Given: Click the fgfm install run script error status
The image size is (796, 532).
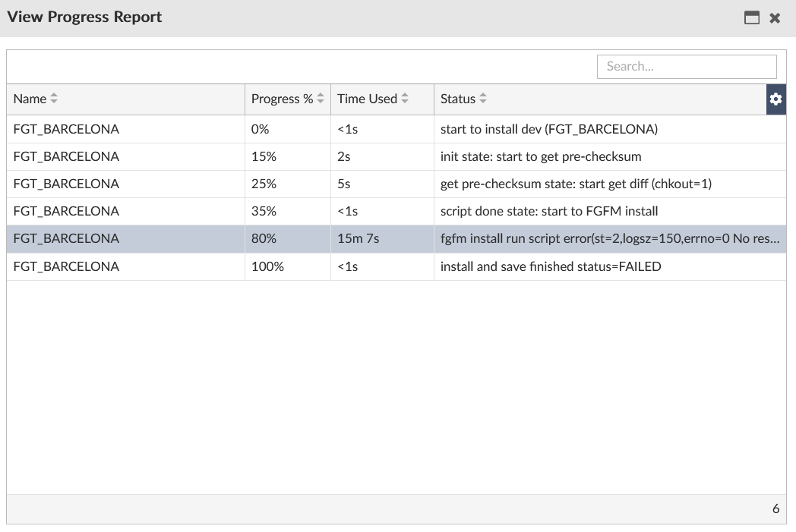Looking at the screenshot, I should coord(609,238).
